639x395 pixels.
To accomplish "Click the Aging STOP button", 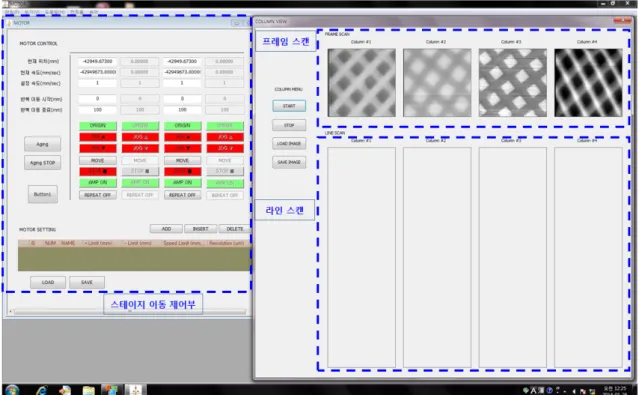I will point(42,163).
